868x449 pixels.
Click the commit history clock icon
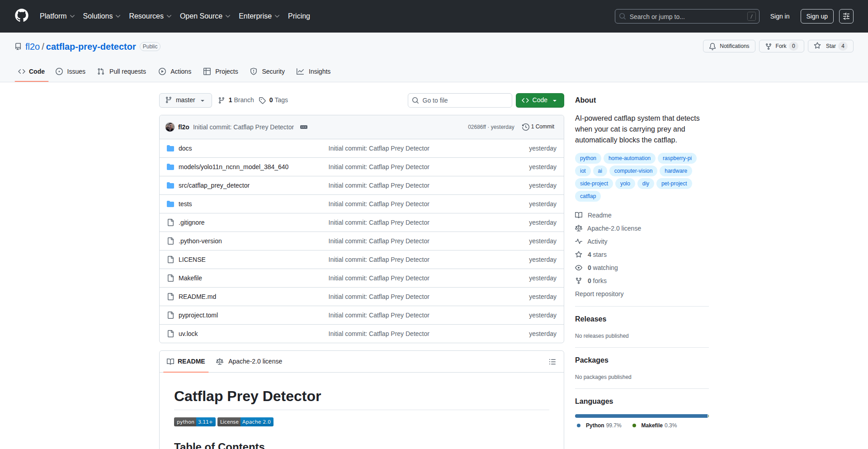pyautogui.click(x=525, y=127)
